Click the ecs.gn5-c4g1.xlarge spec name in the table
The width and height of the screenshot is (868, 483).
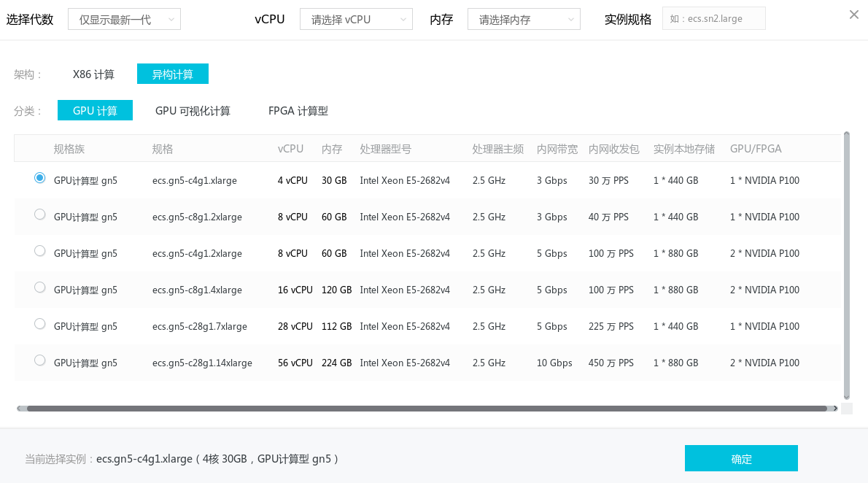click(195, 180)
